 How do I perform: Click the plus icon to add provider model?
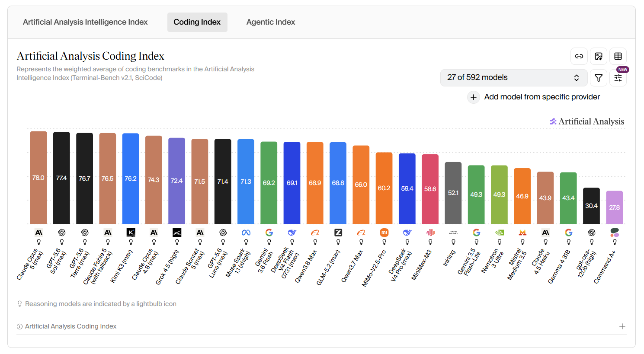point(474,97)
